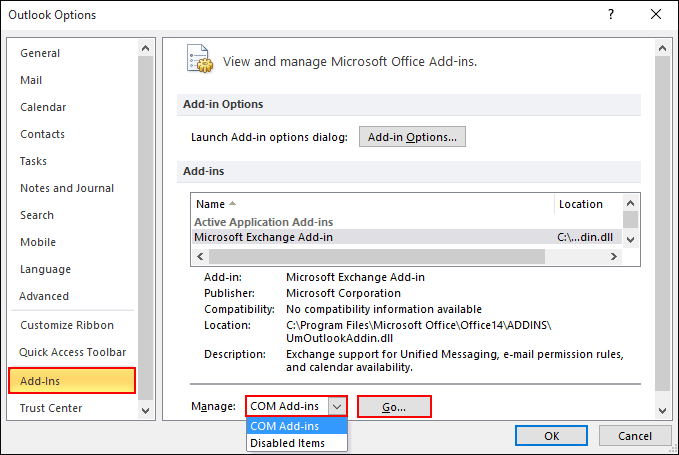Click the C:\...din.dll location cell
This screenshot has height=455, width=679.
tap(585, 237)
